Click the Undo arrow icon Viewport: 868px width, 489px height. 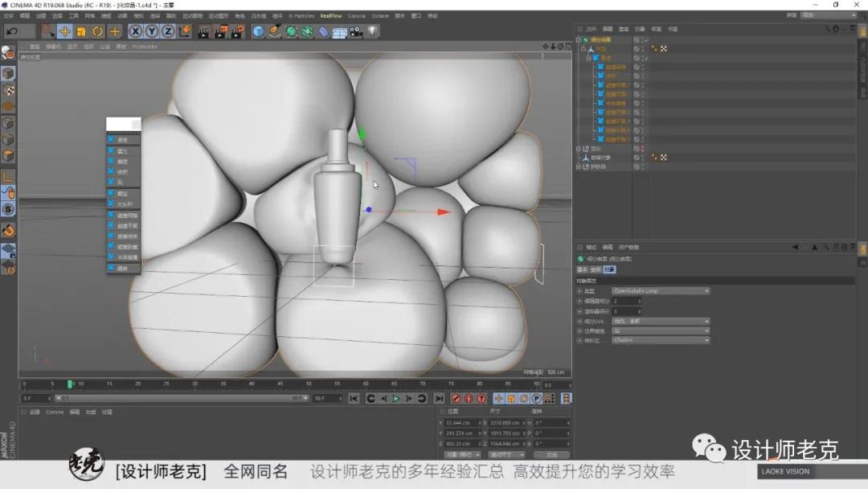coord(10,31)
